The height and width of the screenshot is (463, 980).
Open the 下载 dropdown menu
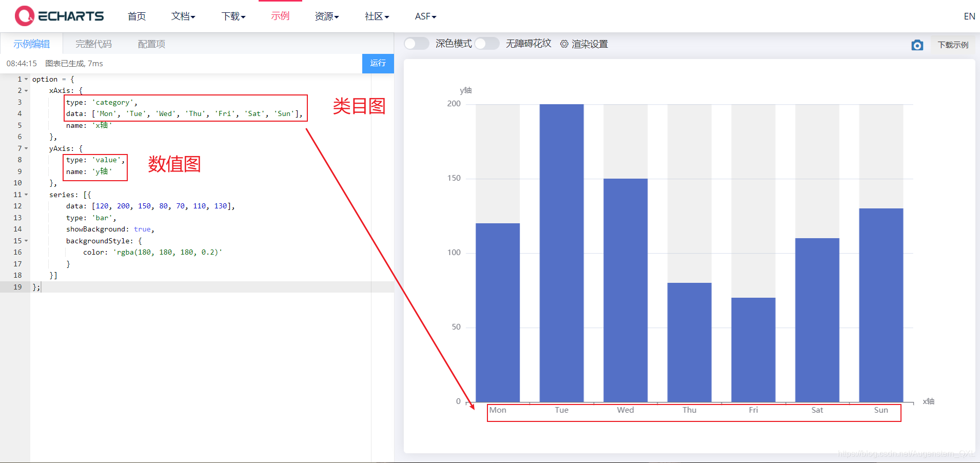[x=233, y=16]
